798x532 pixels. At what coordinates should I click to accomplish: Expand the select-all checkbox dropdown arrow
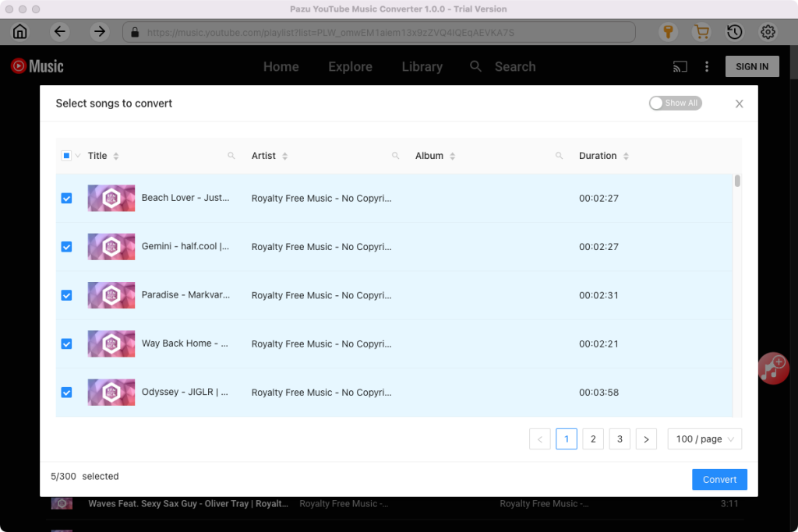(78, 156)
